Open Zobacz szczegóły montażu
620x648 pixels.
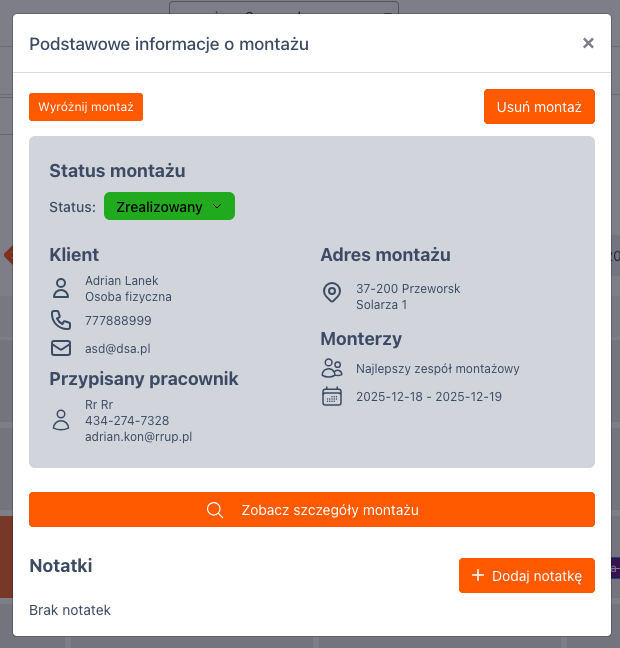[312, 510]
